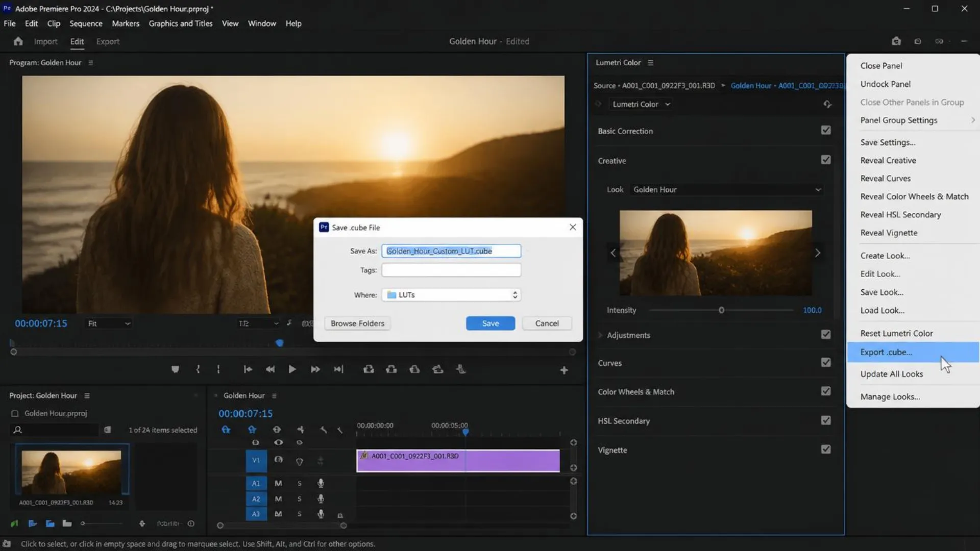980x551 pixels.
Task: Show next Look preview arrow
Action: coord(818,253)
